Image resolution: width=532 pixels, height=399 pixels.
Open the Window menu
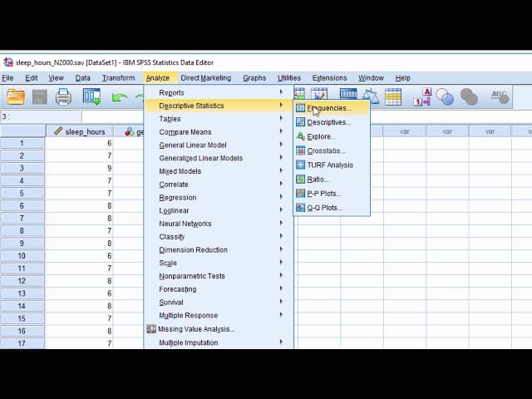(372, 78)
